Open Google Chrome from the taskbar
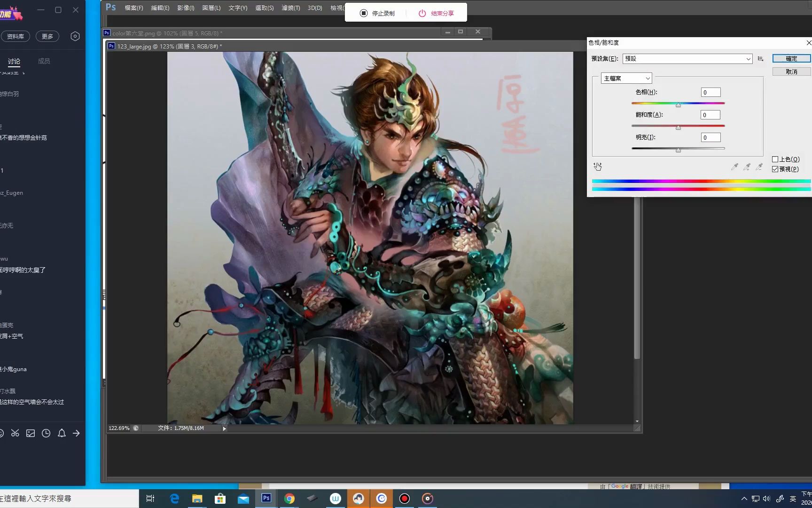 289,499
